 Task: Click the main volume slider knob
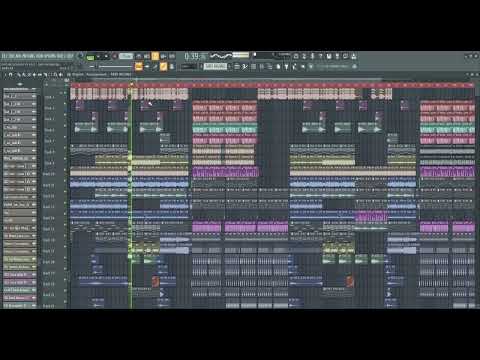97,66
